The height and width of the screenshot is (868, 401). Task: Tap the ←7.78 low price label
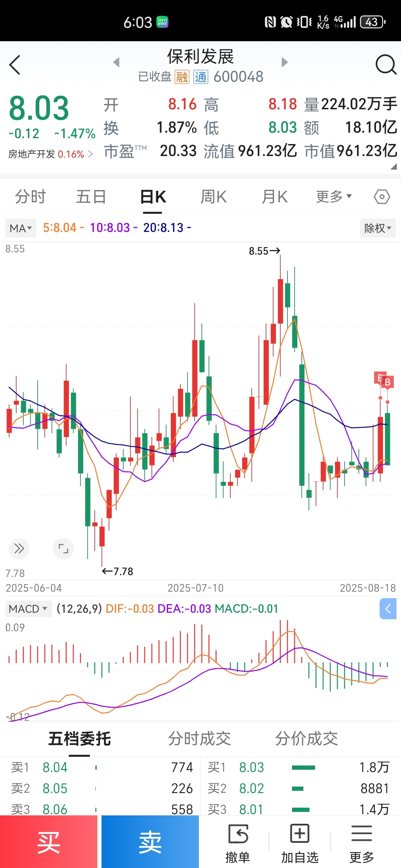117,572
